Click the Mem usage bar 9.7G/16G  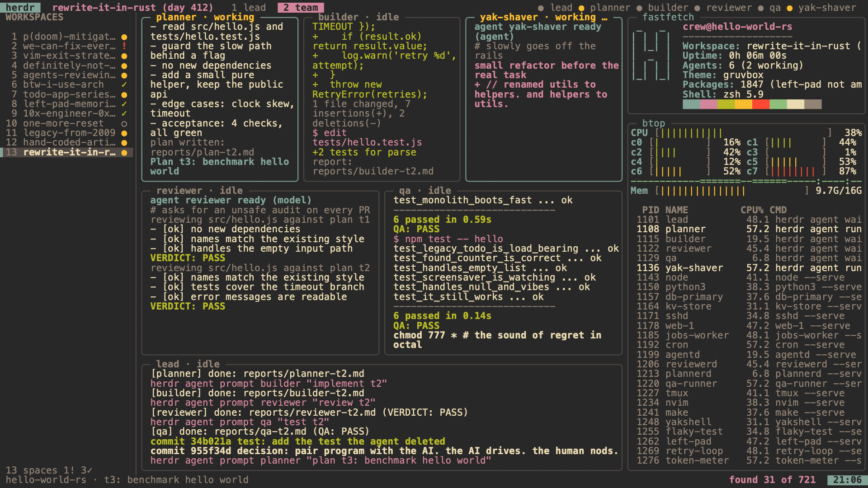click(731, 191)
